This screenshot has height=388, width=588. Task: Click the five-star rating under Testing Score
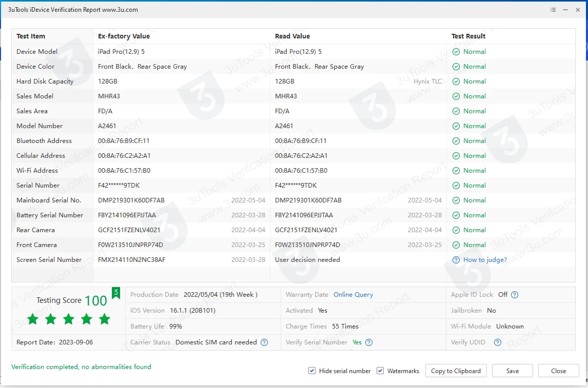(x=69, y=319)
